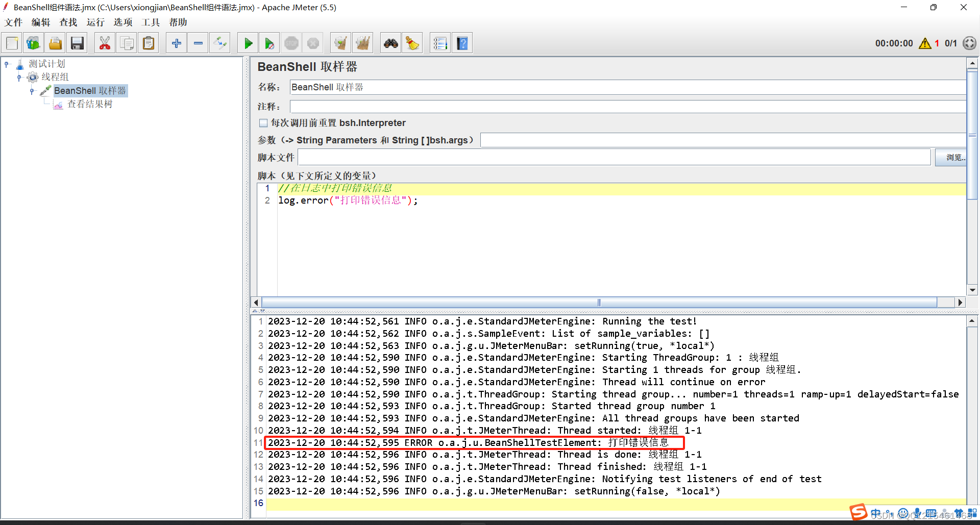
Task: Click the bsh.args parameters input field
Action: [723, 140]
